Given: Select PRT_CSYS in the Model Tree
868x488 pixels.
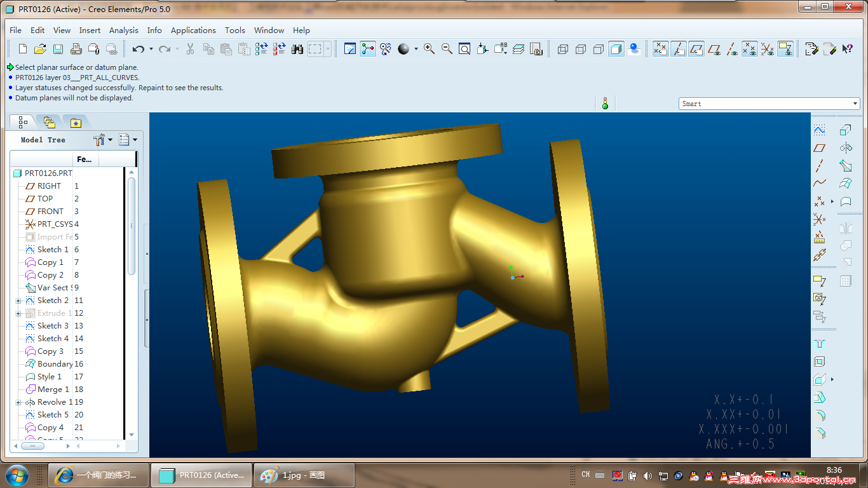Looking at the screenshot, I should pos(48,224).
